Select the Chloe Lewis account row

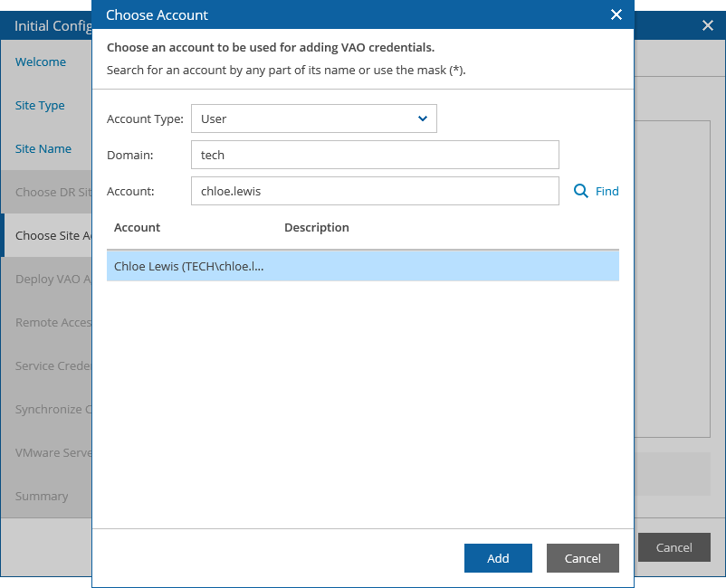pos(362,266)
